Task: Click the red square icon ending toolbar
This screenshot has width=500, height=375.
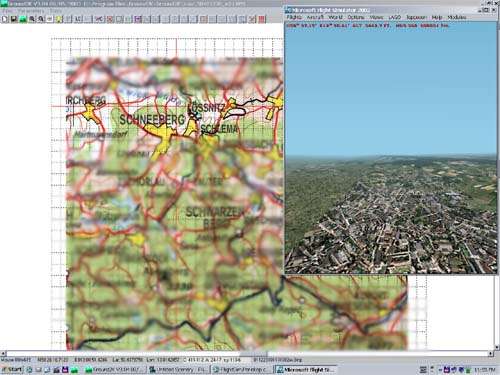Action: coord(262,19)
